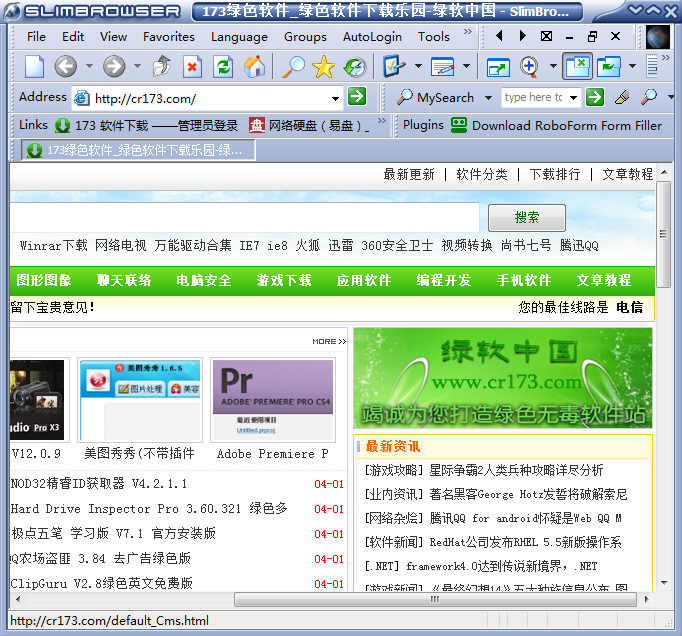The height and width of the screenshot is (636, 682).
Task: Open the Search magnifier in main toolbar
Action: [x=293, y=67]
